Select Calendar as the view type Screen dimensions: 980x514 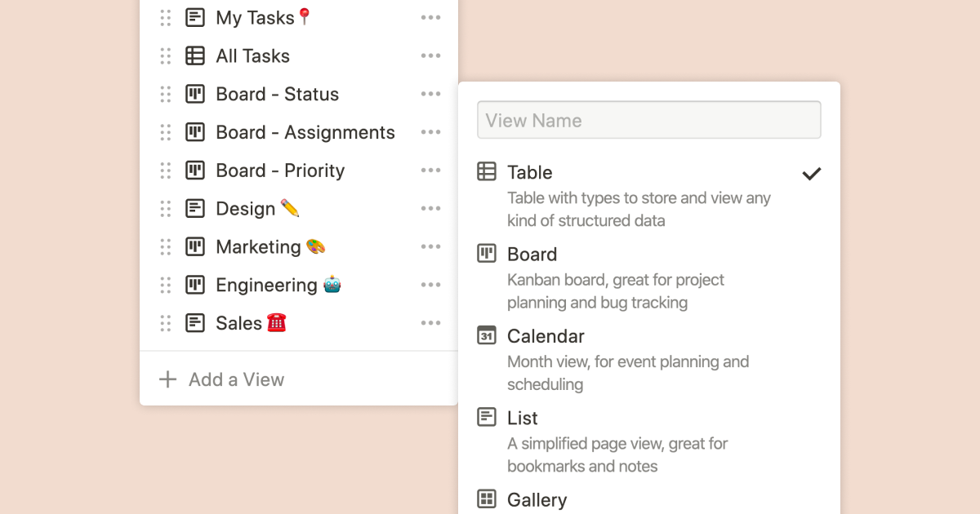(x=546, y=336)
